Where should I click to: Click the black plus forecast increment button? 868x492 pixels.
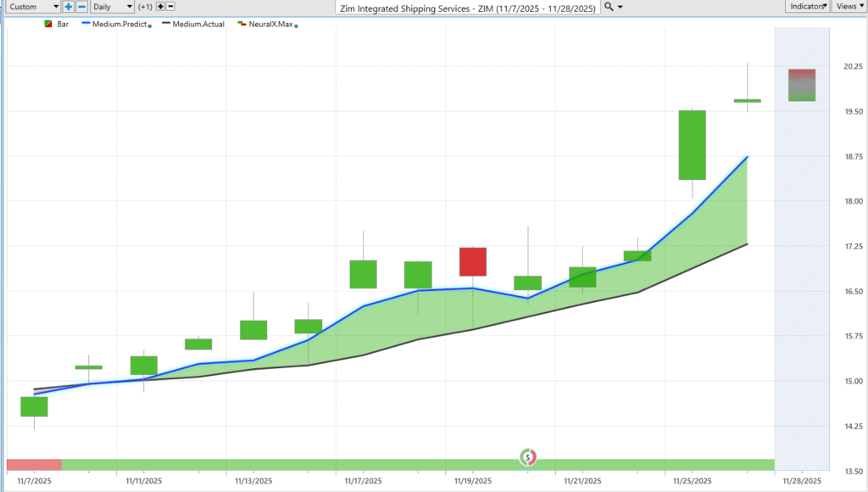(x=159, y=6)
